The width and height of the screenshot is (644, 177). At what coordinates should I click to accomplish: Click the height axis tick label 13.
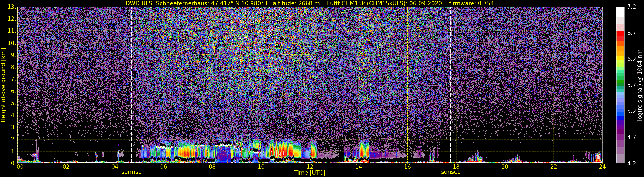(x=12, y=7)
